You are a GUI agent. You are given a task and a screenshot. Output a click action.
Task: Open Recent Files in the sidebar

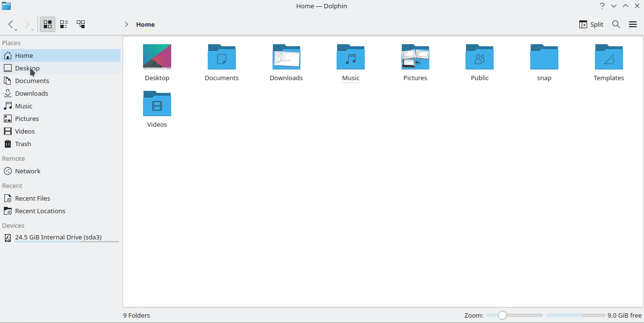33,198
